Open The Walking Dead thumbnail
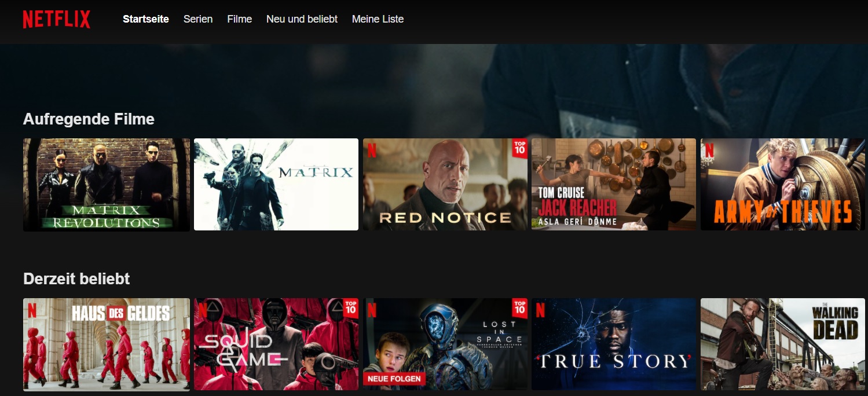Viewport: 868px width, 396px height. [x=783, y=344]
